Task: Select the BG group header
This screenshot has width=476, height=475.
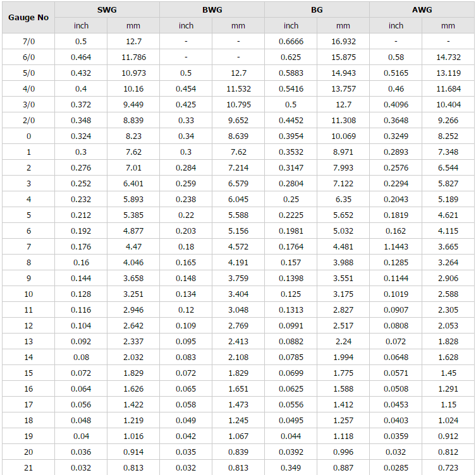Action: point(317,10)
